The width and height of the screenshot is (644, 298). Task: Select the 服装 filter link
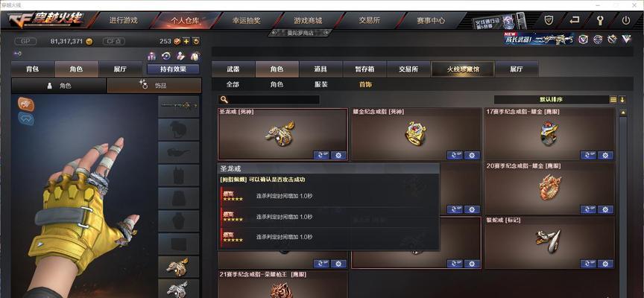[x=321, y=84]
